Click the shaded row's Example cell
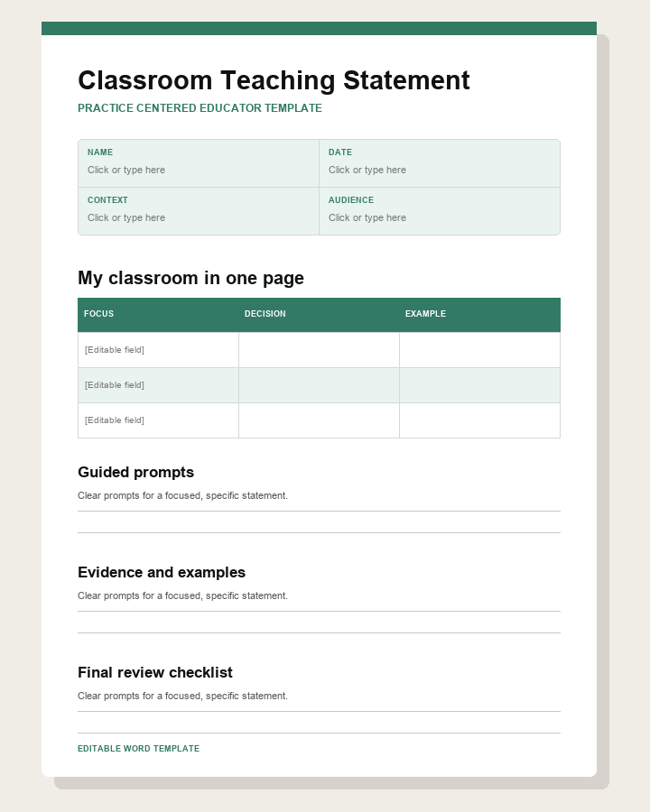 pyautogui.click(x=479, y=385)
